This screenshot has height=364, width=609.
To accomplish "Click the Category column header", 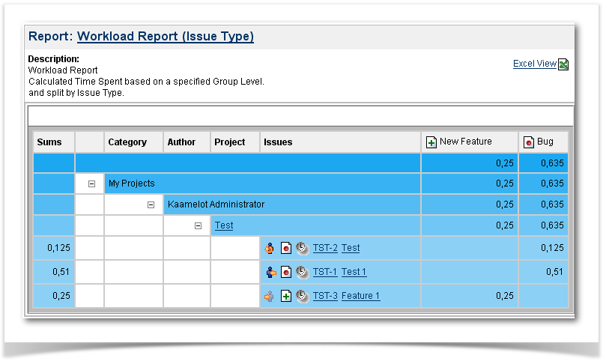I will click(127, 142).
